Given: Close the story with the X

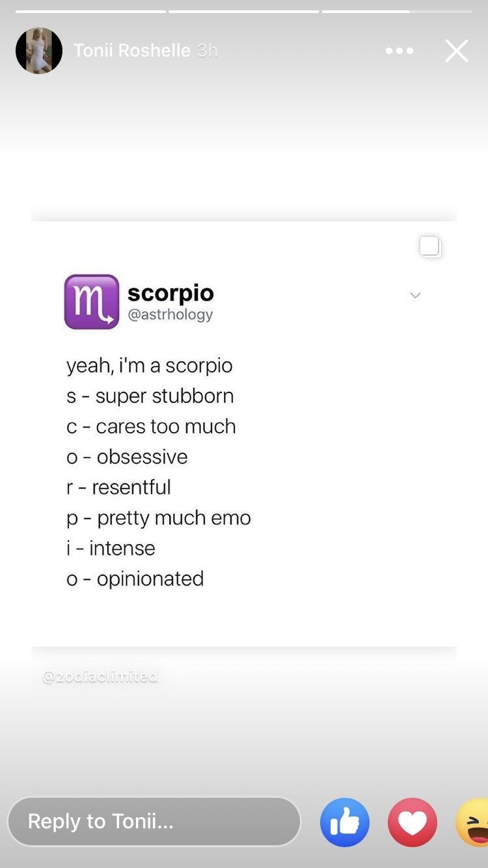Looking at the screenshot, I should coord(457,51).
